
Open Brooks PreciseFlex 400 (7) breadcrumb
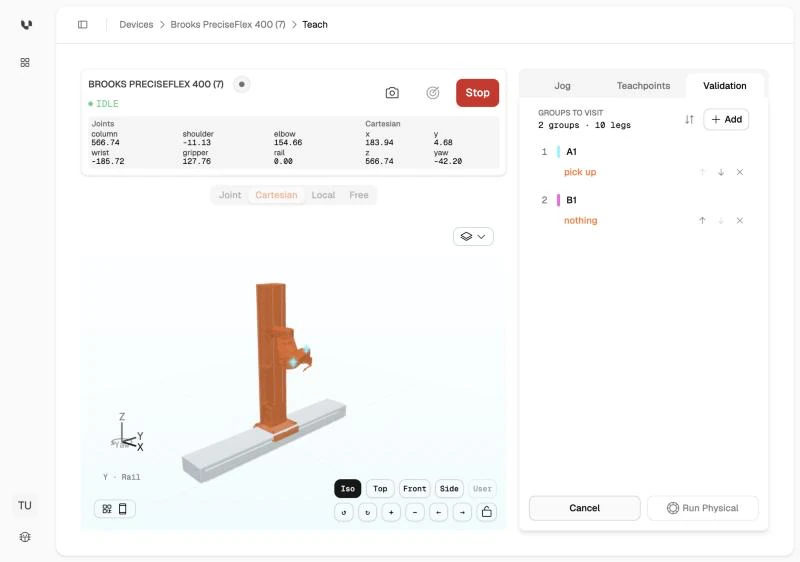[x=228, y=24]
